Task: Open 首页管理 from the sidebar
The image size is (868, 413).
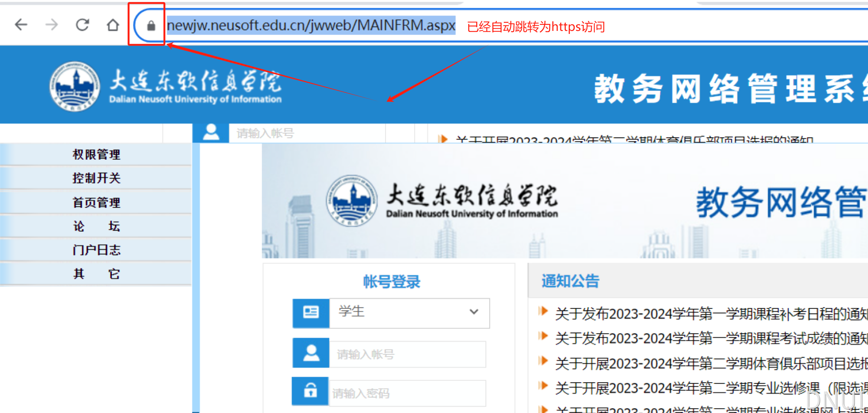Action: click(x=96, y=202)
